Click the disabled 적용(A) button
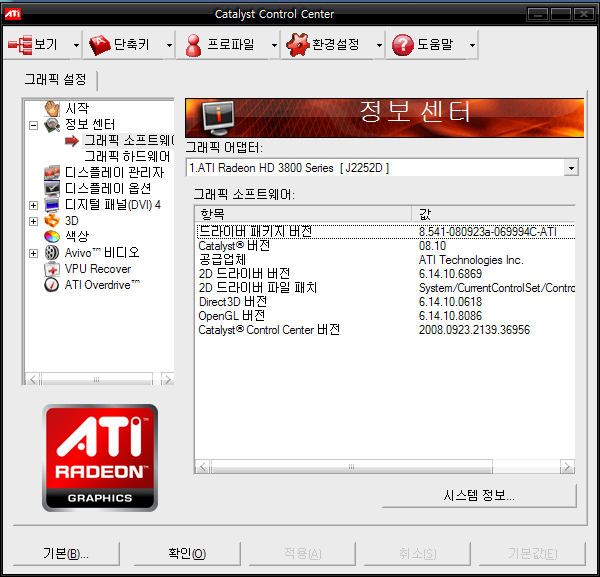This screenshot has width=600, height=577. tap(302, 553)
